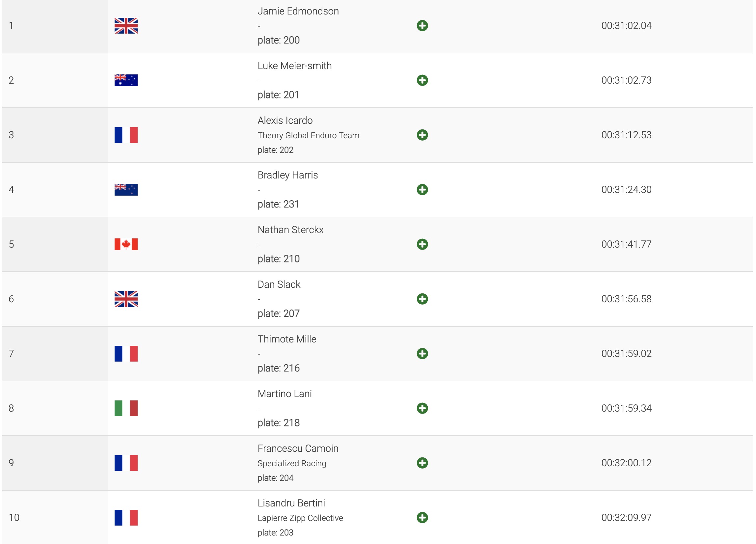Click the UK flag beside Jamie Edmondson
This screenshot has width=756, height=544.
pyautogui.click(x=126, y=26)
